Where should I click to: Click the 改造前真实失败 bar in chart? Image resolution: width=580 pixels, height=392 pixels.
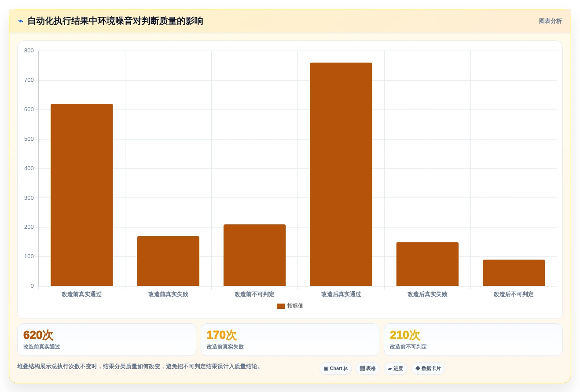(168, 261)
